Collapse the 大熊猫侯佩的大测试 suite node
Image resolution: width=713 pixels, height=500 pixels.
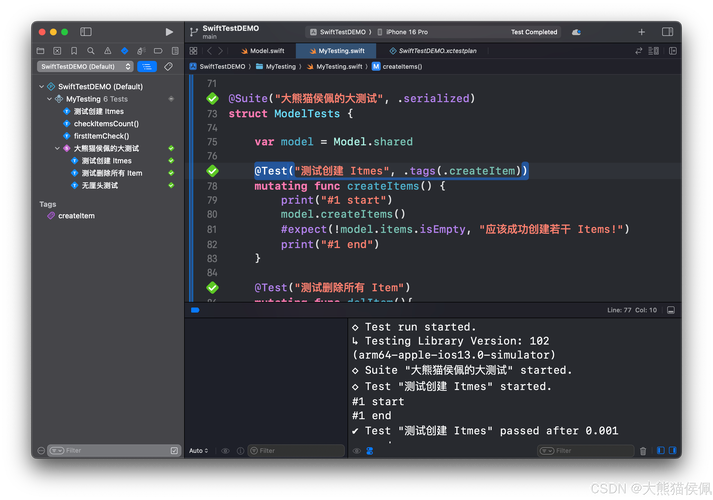pos(57,148)
